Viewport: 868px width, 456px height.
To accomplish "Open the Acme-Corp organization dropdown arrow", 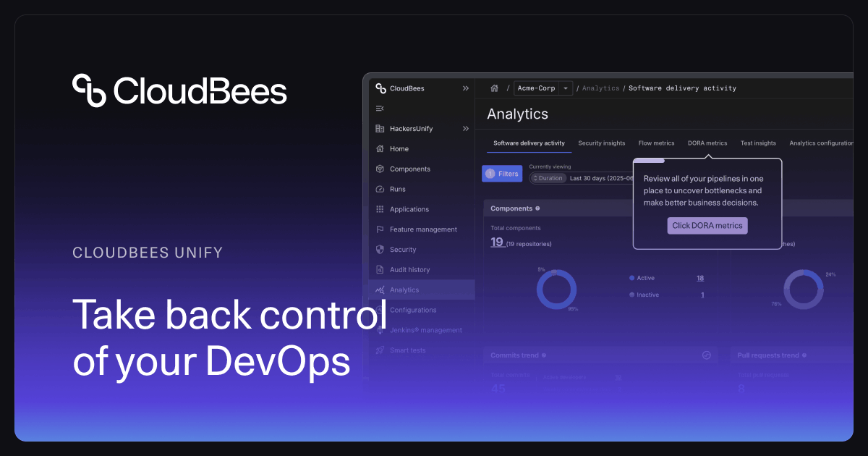I will coord(566,88).
